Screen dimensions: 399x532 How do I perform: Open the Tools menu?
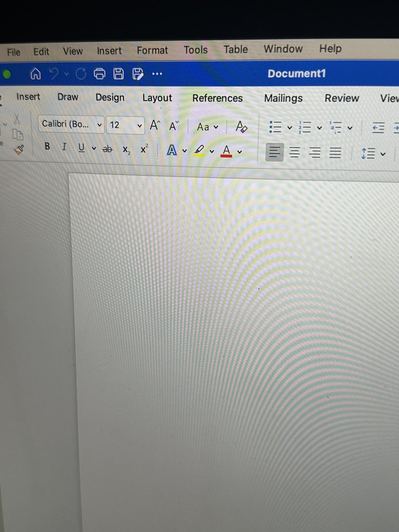[196, 50]
